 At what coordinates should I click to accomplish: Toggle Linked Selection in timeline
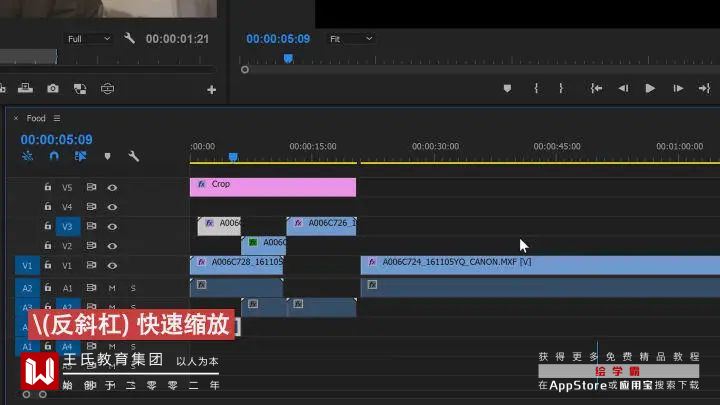click(x=80, y=156)
